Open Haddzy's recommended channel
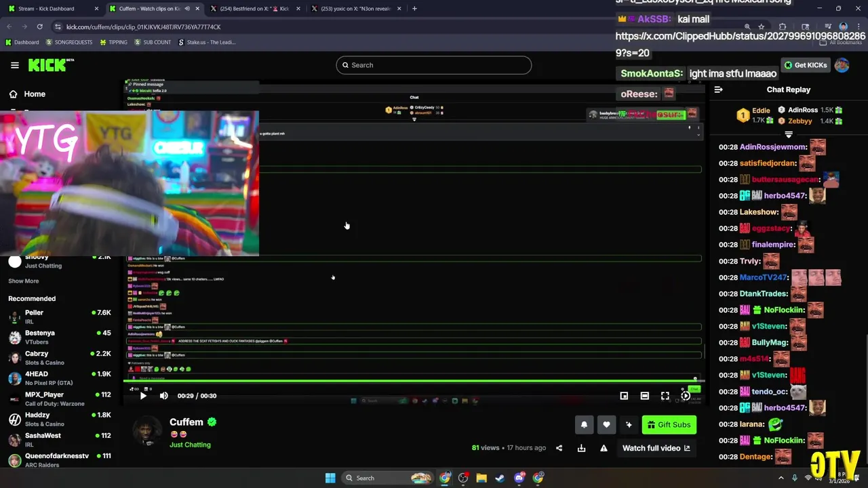Screen dimensions: 868x488 pyautogui.click(x=60, y=419)
